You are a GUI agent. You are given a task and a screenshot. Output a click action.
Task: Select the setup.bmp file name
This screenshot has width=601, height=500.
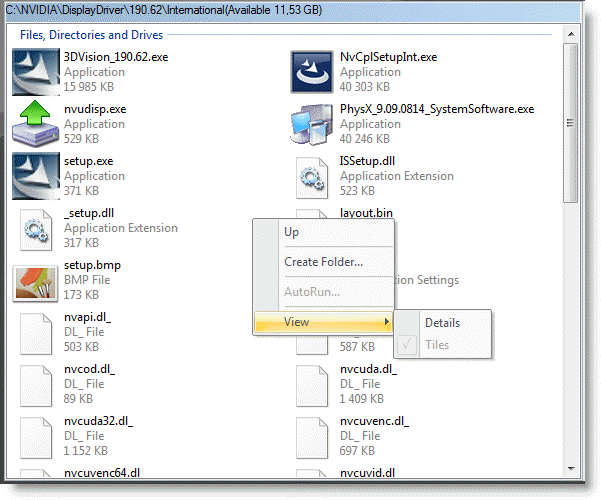click(92, 265)
